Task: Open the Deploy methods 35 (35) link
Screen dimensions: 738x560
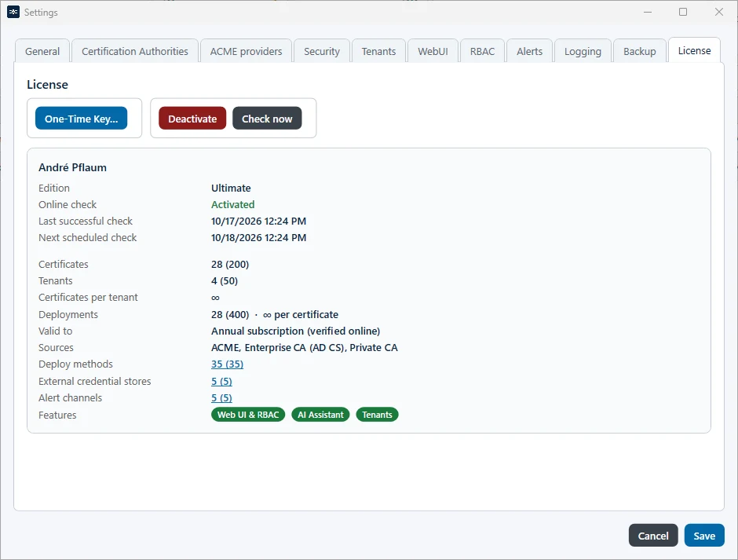Action: coord(228,364)
